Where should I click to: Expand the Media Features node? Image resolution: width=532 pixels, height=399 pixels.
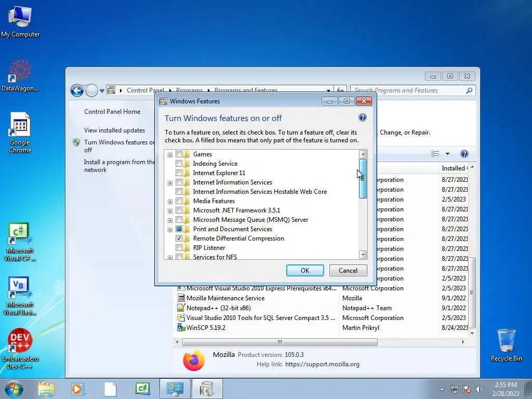click(170, 202)
